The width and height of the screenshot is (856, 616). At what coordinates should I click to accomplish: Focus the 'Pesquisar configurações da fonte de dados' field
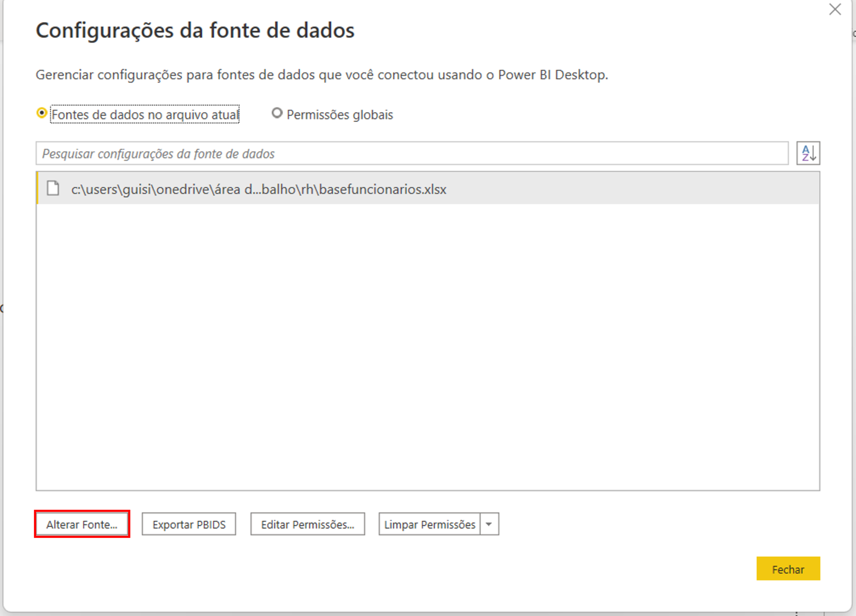412,153
